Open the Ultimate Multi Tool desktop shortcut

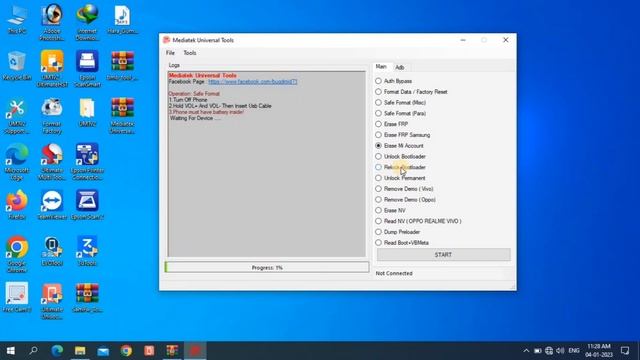tap(52, 162)
